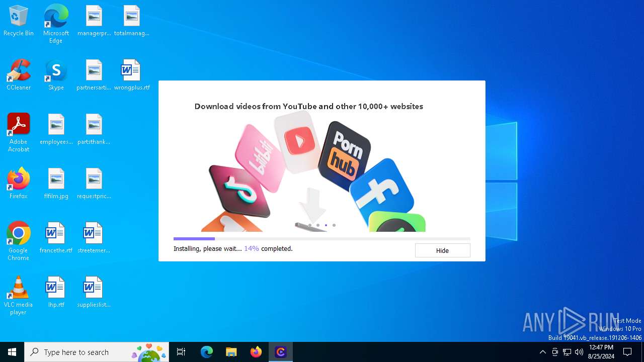Image resolution: width=644 pixels, height=362 pixels.
Task: Open VLC media player shortcut
Action: (x=19, y=296)
